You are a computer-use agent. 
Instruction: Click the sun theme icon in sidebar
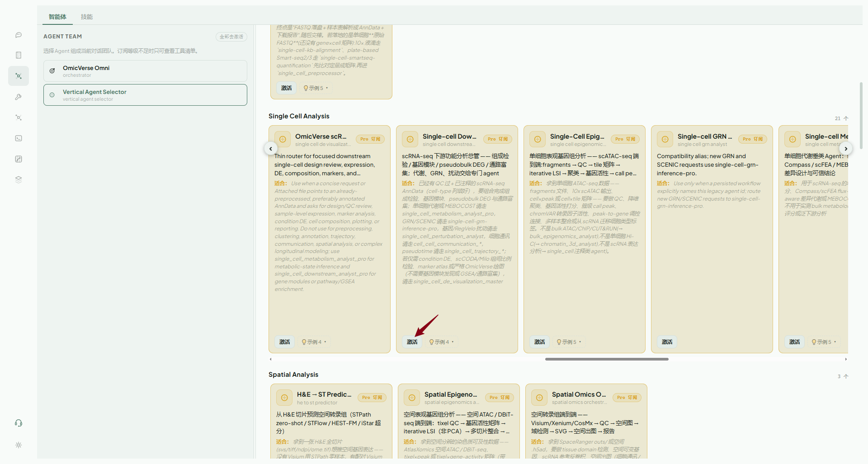click(19, 445)
